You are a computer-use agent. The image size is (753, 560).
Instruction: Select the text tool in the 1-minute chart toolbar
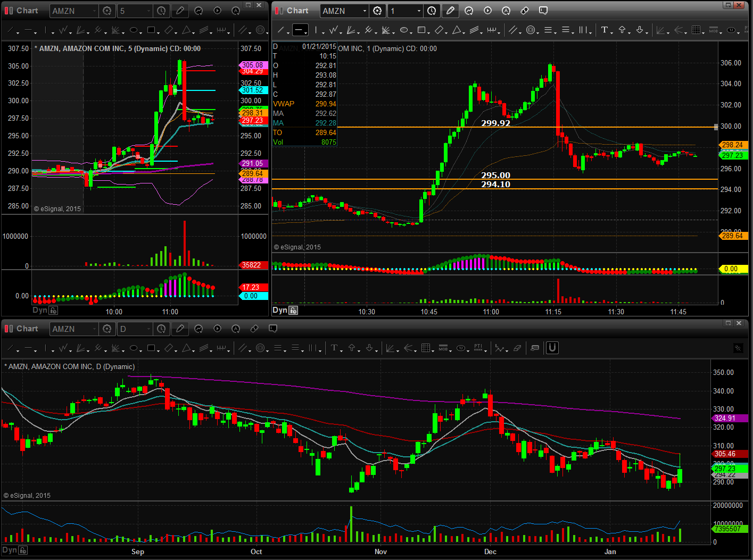pyautogui.click(x=605, y=30)
